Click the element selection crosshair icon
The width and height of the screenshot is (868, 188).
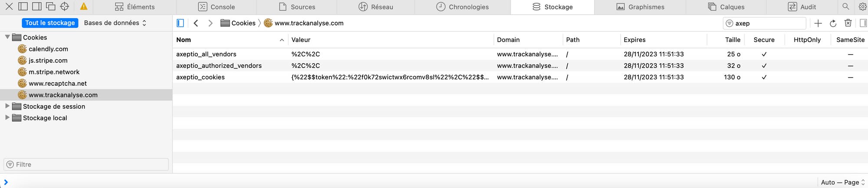click(x=64, y=6)
